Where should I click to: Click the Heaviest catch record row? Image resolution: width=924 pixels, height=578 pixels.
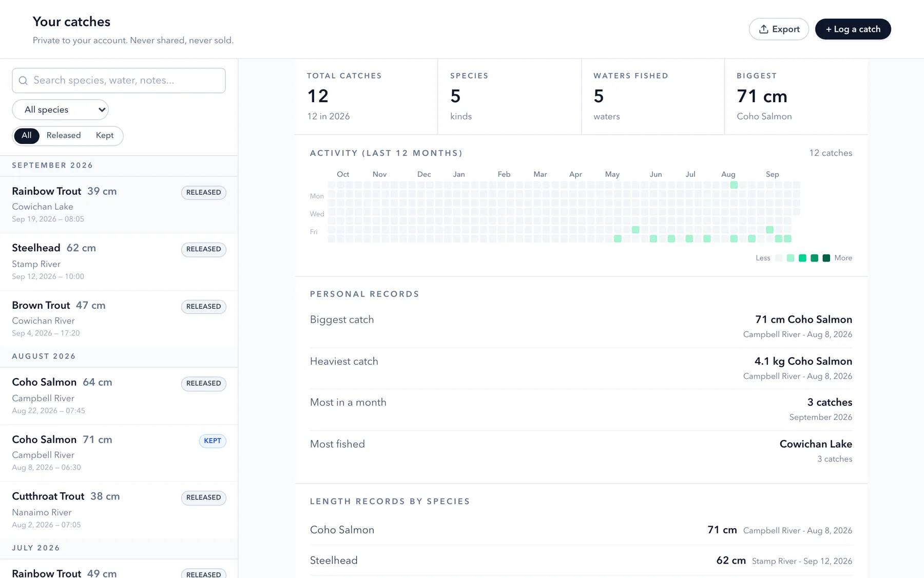coord(581,368)
